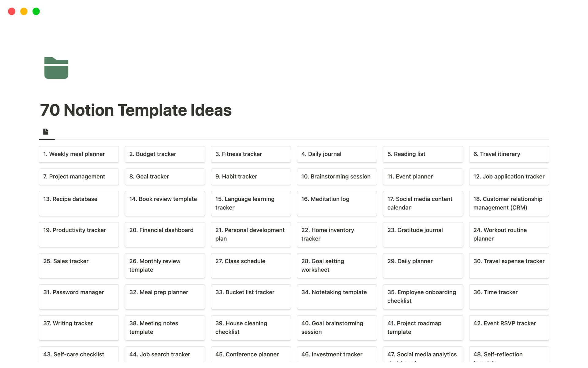Screen dimensions: 588x368
Task: Open the Employee onboarding checklist card
Action: click(423, 297)
